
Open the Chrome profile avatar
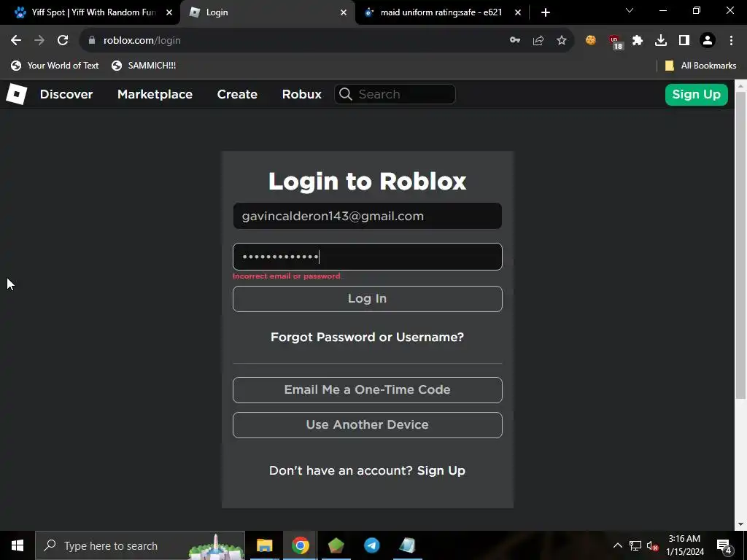[708, 41]
